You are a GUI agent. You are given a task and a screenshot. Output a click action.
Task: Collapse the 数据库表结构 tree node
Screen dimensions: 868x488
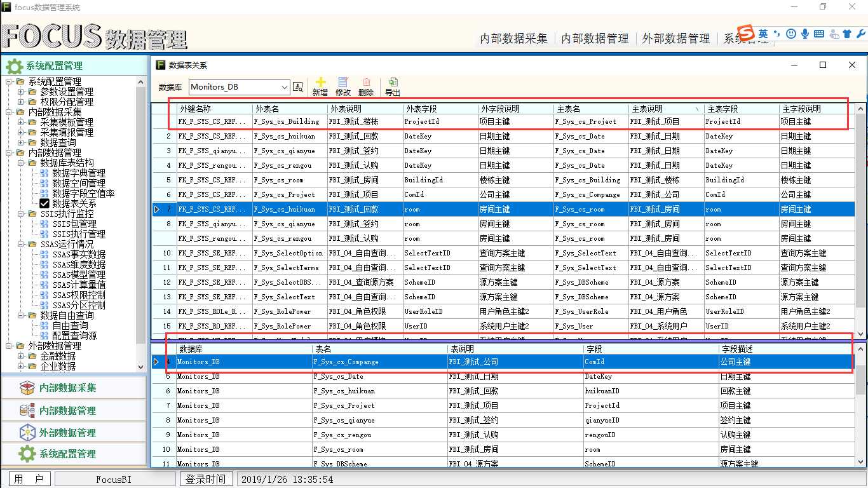pyautogui.click(x=21, y=163)
